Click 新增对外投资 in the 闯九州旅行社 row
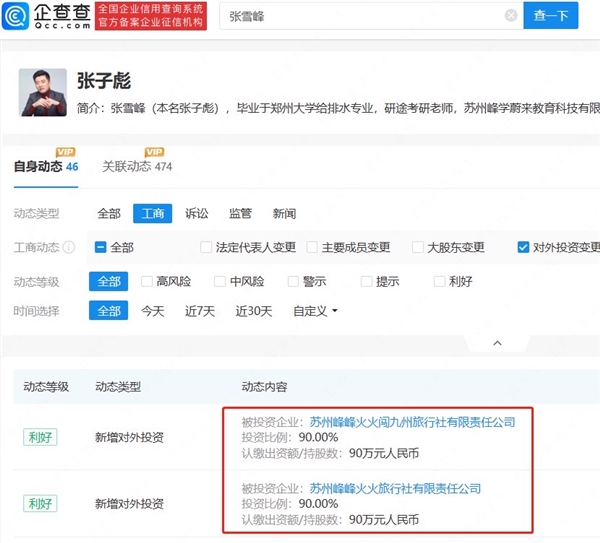The image size is (600, 543). coord(129,437)
